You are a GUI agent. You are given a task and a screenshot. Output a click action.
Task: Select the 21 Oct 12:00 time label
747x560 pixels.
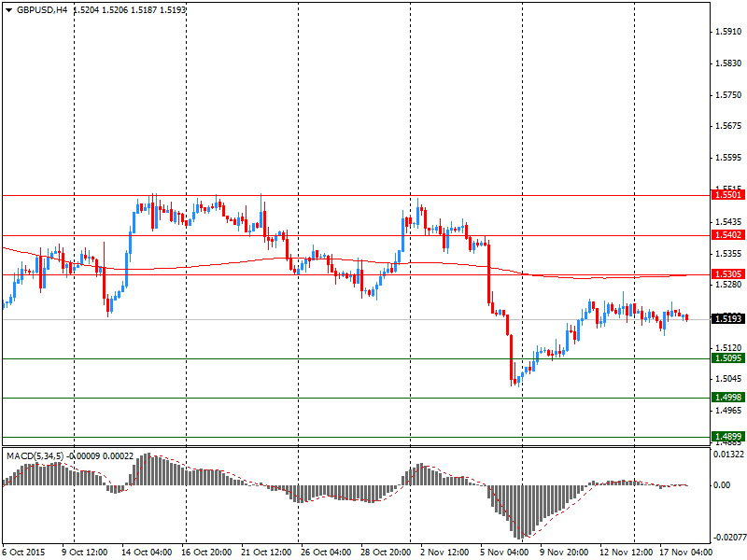pos(266,553)
